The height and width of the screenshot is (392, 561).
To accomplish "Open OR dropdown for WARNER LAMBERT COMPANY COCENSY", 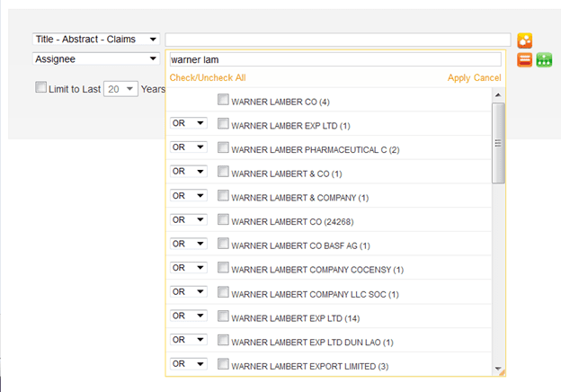I will tap(189, 268).
